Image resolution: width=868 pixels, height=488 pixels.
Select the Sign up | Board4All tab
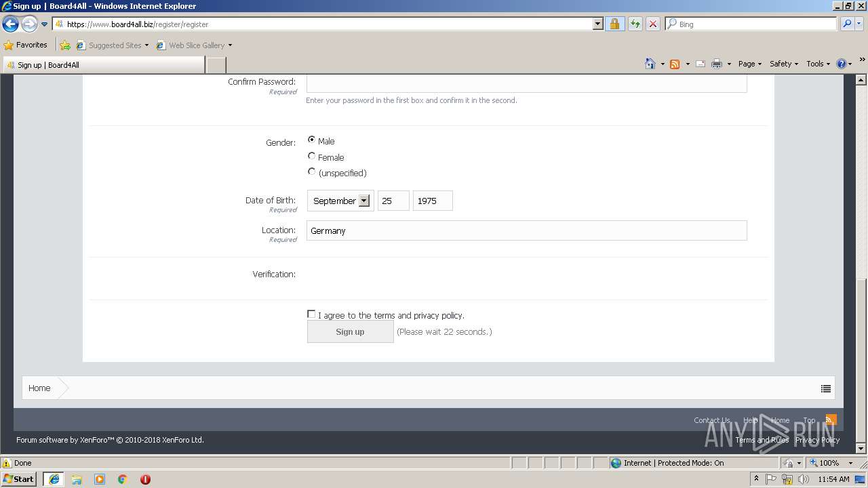(103, 65)
